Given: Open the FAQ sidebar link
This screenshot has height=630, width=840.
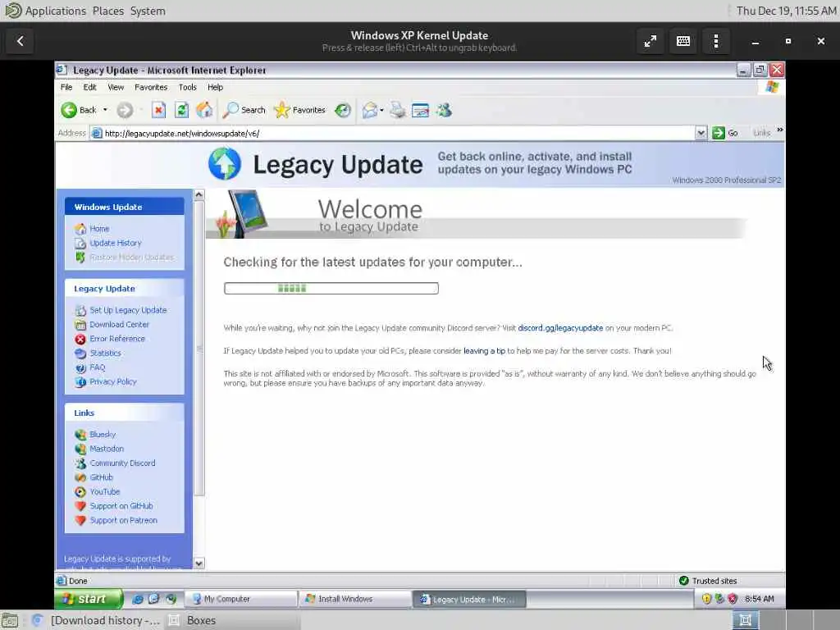Looking at the screenshot, I should coord(98,367).
